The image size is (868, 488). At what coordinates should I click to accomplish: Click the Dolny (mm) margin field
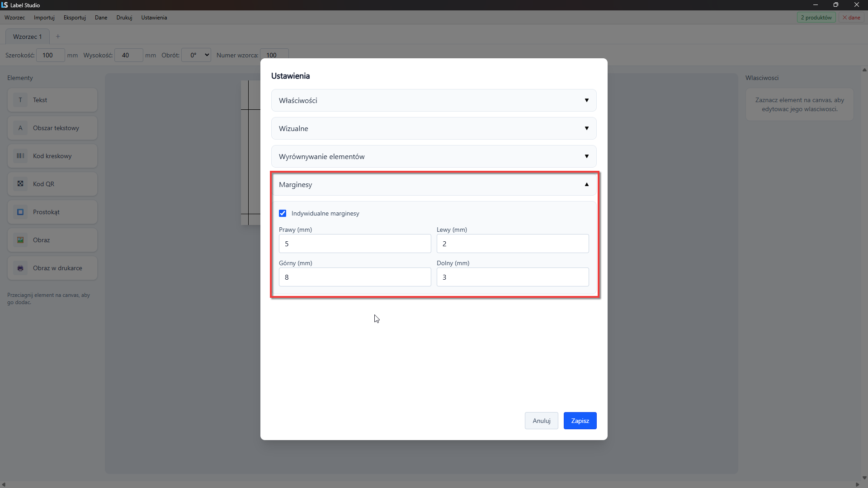[x=513, y=277]
